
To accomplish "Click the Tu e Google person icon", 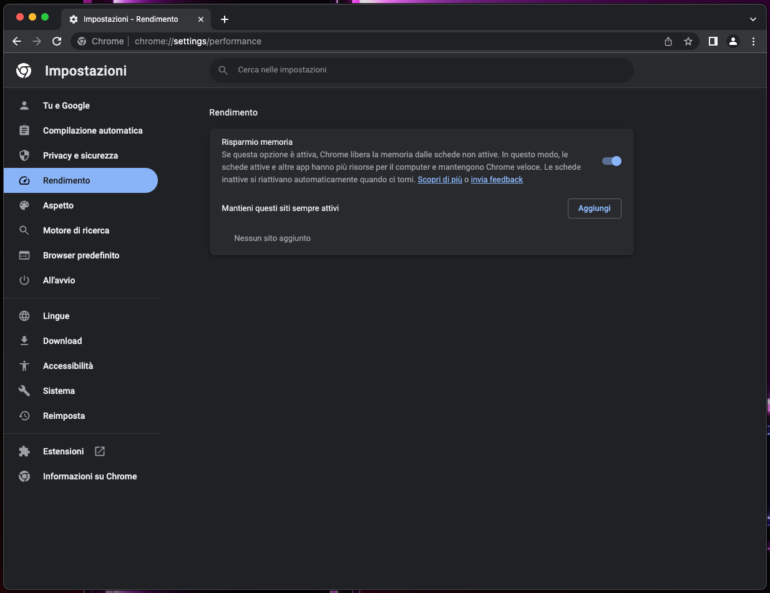I will pos(24,106).
